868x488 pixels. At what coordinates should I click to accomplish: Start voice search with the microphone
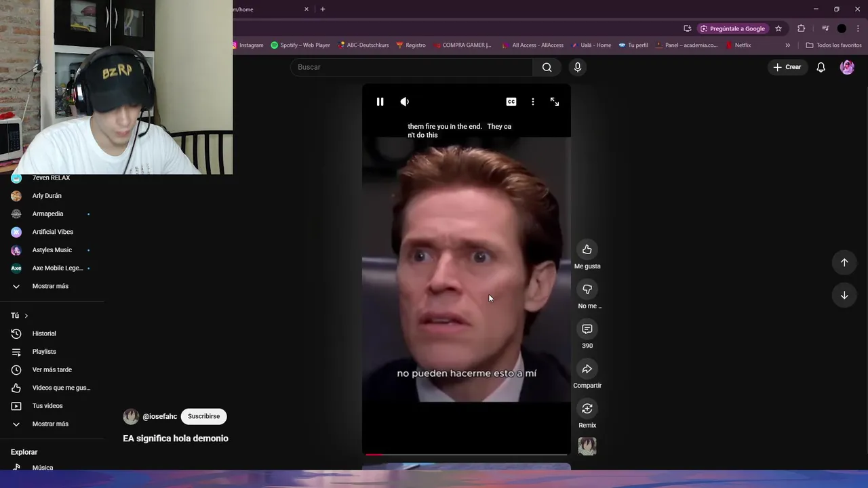click(578, 67)
